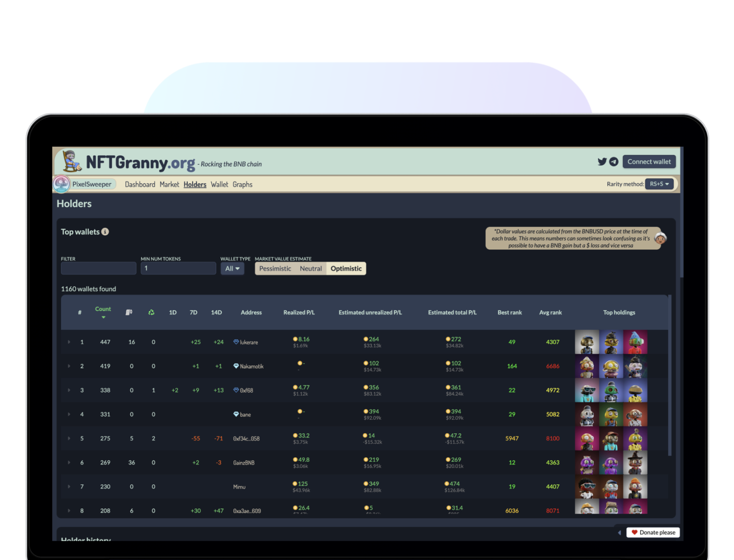Click the Top wallets info icon
Screen dimensions: 734x560
coord(105,232)
